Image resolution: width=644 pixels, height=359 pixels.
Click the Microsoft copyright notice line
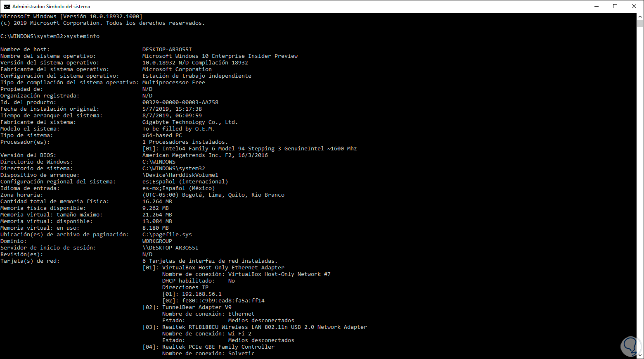[x=103, y=23]
